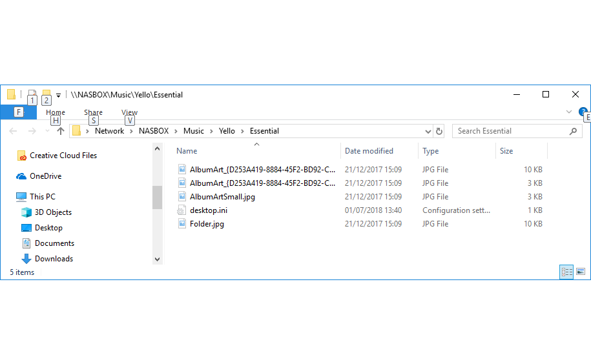Click the OneDrive cloud icon

[21, 176]
